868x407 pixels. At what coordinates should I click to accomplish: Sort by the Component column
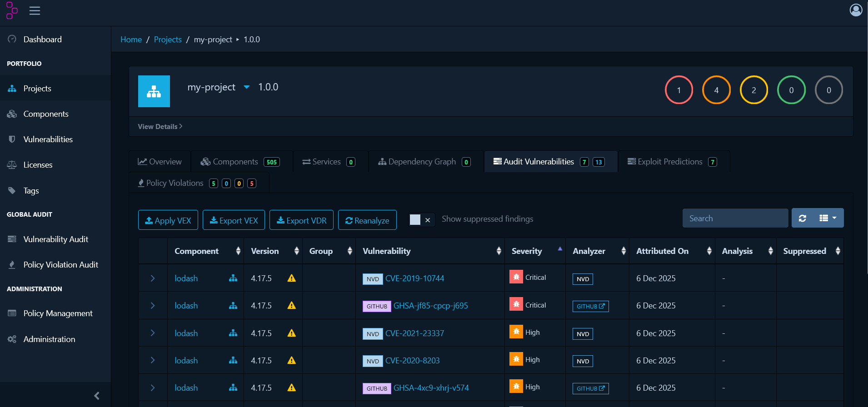coord(205,251)
